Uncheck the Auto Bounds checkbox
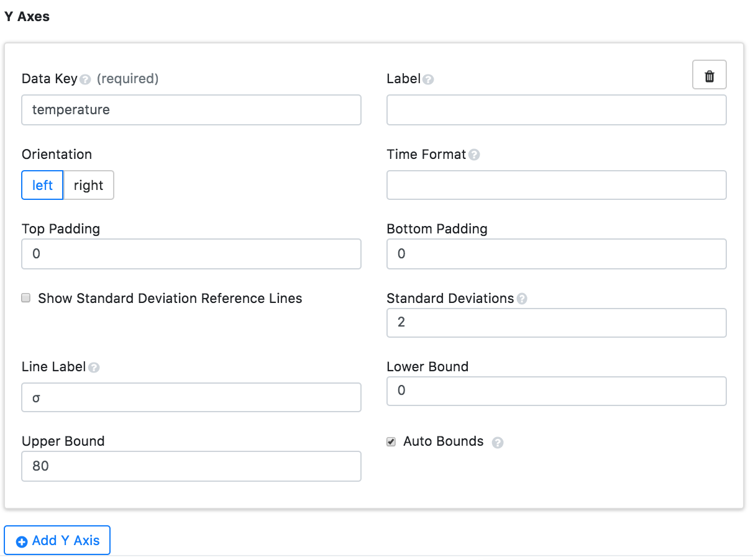Image resolution: width=753 pixels, height=560 pixels. 391,441
